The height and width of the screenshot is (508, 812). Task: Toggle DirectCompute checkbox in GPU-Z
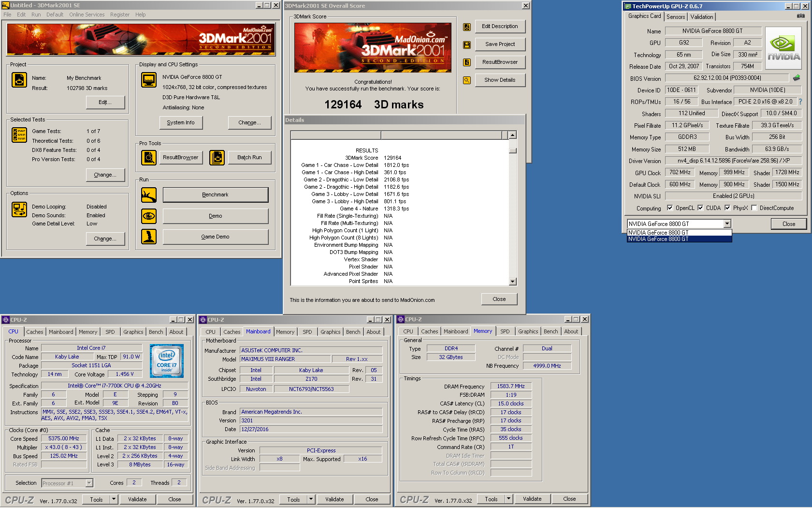754,208
